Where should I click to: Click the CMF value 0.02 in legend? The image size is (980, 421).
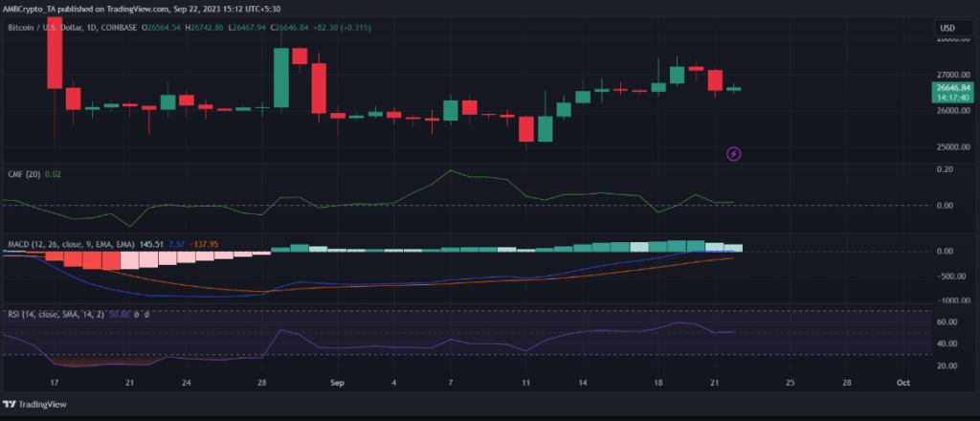coord(53,174)
